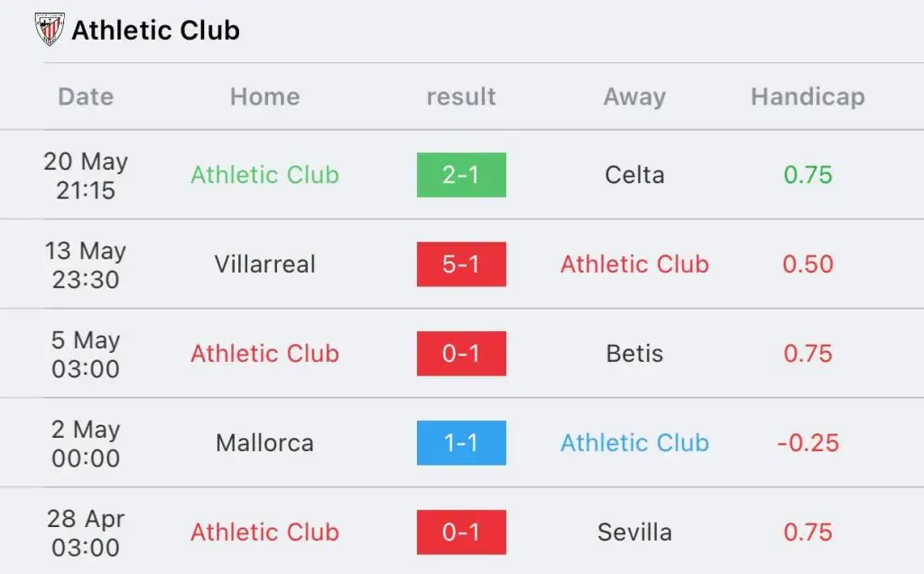This screenshot has height=574, width=924.
Task: Open Villarreal home team link
Action: click(x=264, y=264)
